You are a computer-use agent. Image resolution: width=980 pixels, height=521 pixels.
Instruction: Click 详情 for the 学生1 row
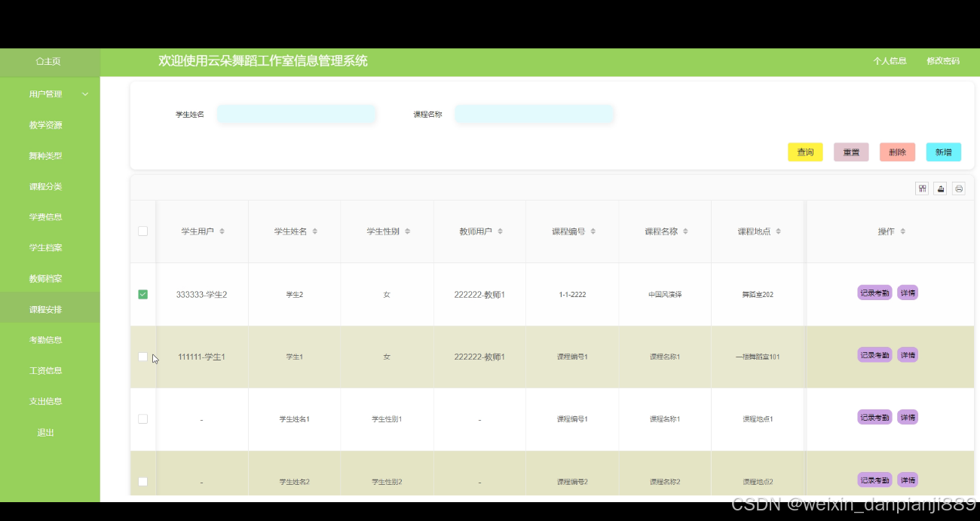[908, 355]
